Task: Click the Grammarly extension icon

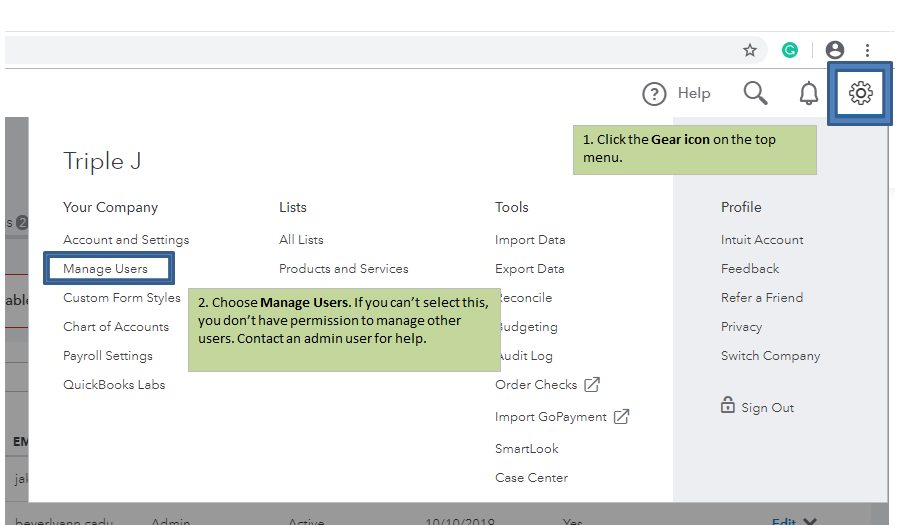Action: [x=790, y=50]
